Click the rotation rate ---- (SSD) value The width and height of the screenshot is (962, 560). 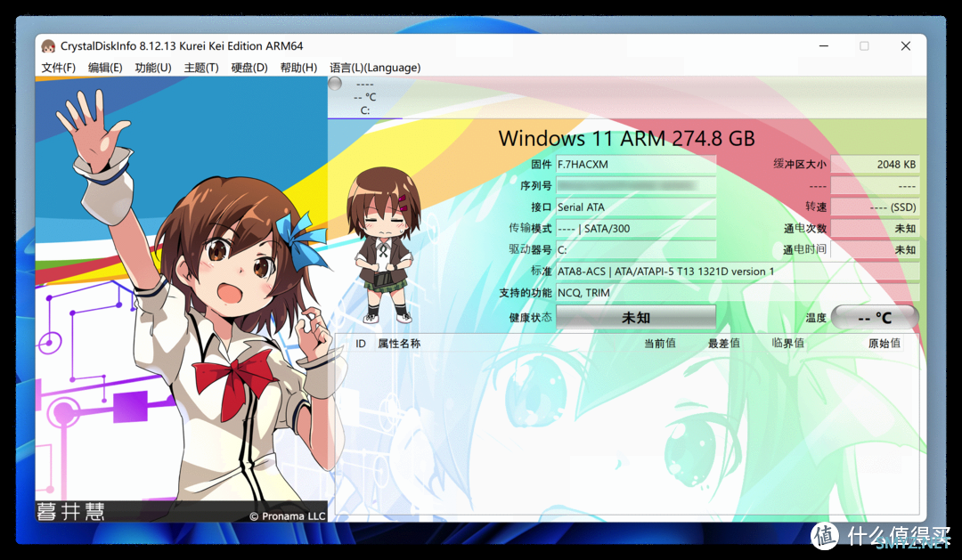(x=875, y=207)
